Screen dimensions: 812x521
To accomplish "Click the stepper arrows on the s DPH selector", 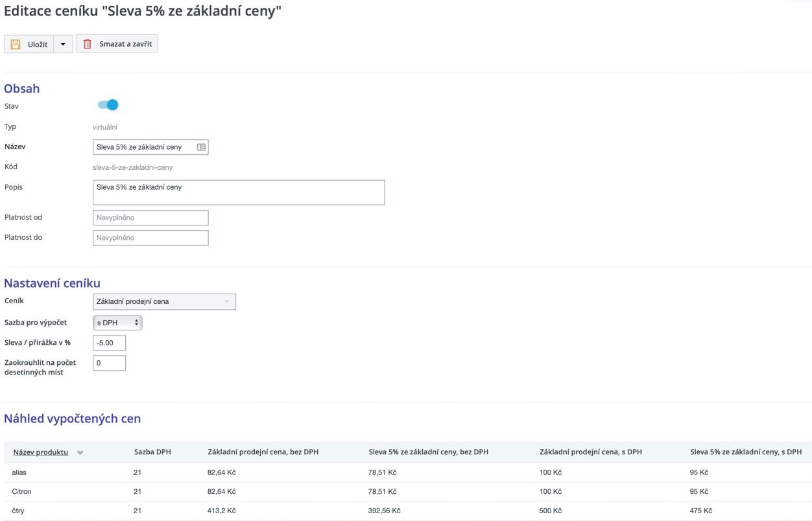I will coord(136,322).
